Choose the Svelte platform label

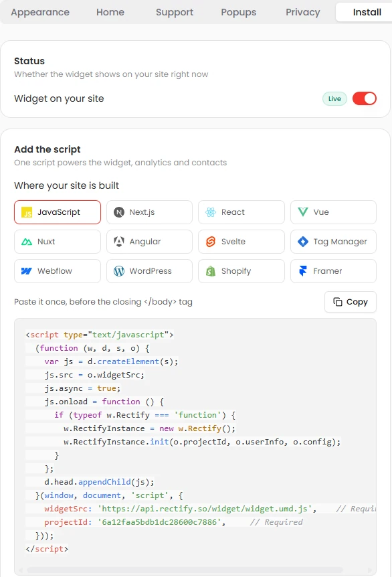[x=233, y=242]
